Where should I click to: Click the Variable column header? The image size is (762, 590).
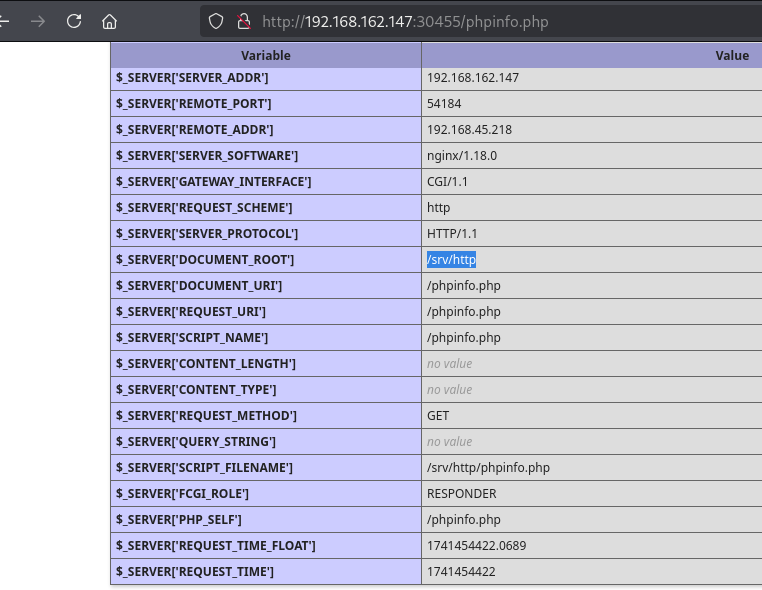[x=266, y=55]
